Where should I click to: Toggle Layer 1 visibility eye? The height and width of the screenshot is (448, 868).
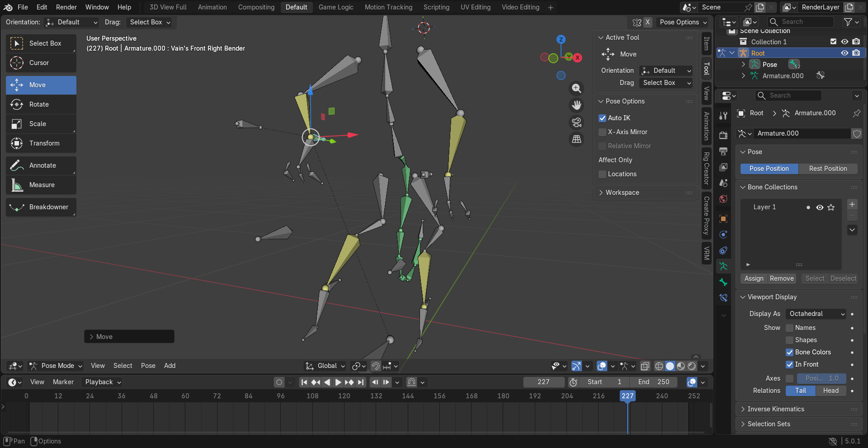pyautogui.click(x=820, y=207)
